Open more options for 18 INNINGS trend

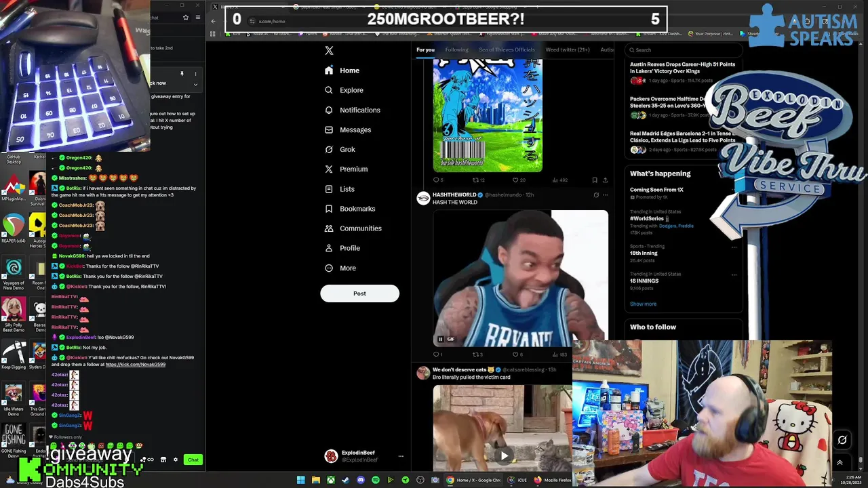(x=734, y=274)
